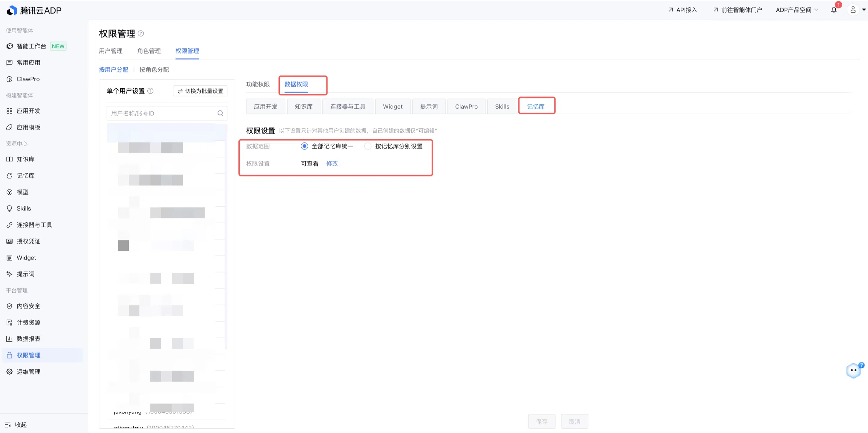Image resolution: width=868 pixels, height=433 pixels.
Task: Click the user list scrollbar
Action: (x=226, y=236)
